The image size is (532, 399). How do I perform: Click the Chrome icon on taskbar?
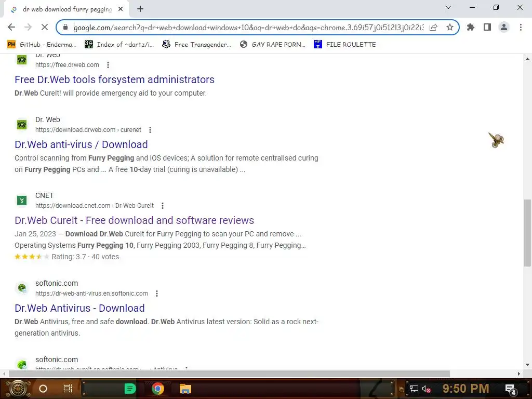point(158,389)
